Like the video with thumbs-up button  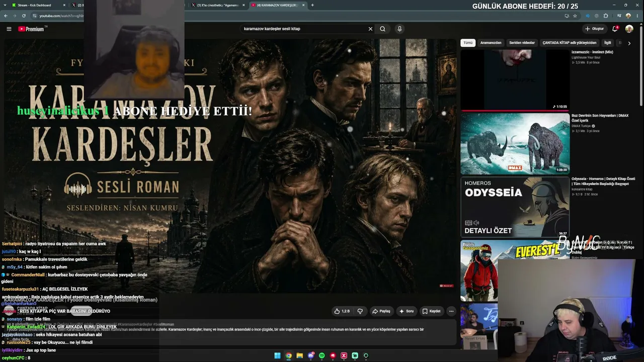coord(342,311)
